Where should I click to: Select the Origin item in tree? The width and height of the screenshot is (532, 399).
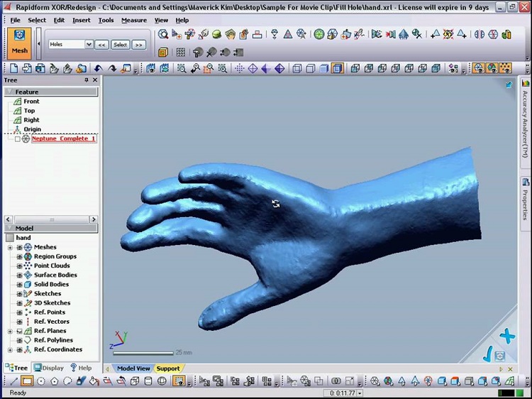point(32,129)
